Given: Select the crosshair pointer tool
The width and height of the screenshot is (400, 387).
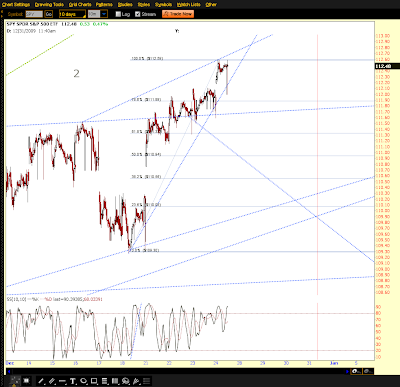Looking at the screenshot, I should (15, 381).
